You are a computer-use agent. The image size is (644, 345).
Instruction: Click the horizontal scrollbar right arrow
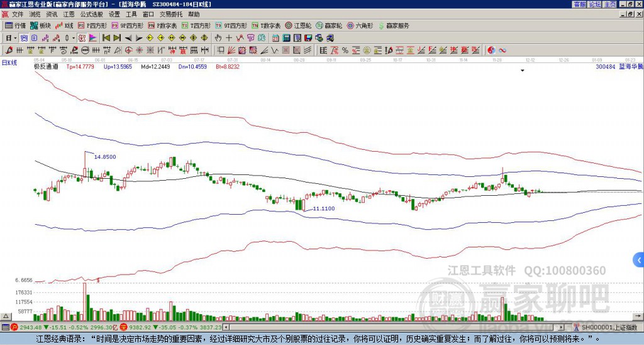pos(562,327)
